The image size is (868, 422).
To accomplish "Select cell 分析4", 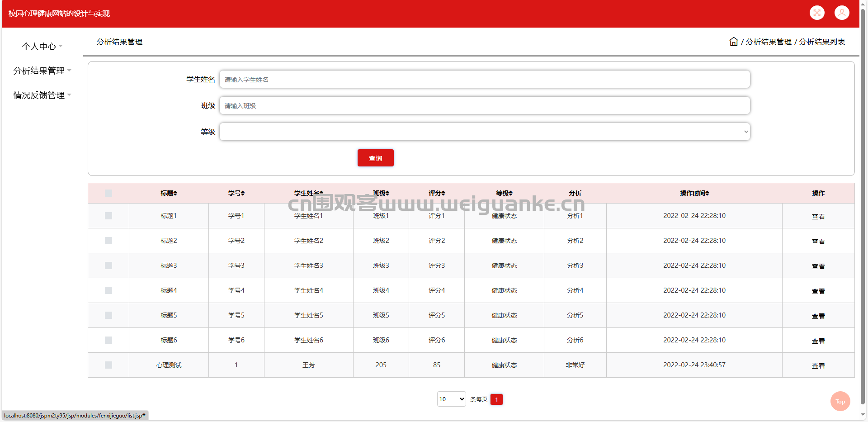I will [575, 290].
